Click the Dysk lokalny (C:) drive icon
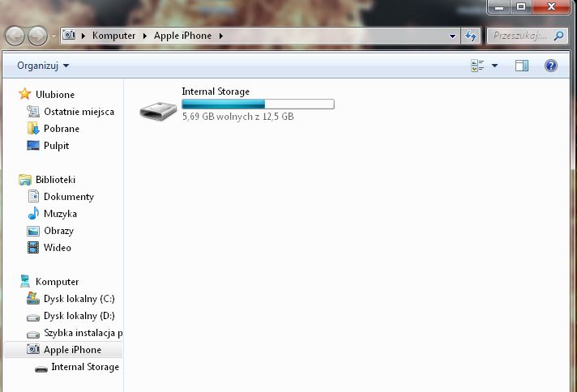 pos(33,298)
